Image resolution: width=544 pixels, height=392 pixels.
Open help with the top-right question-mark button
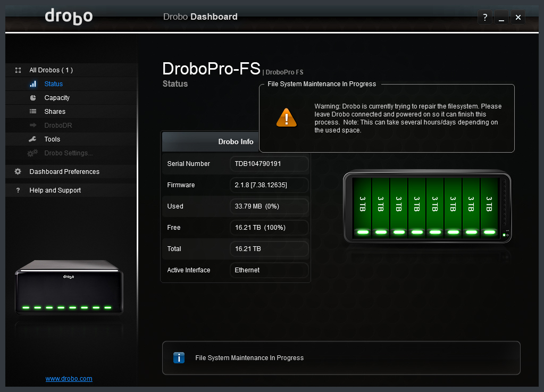tap(485, 17)
